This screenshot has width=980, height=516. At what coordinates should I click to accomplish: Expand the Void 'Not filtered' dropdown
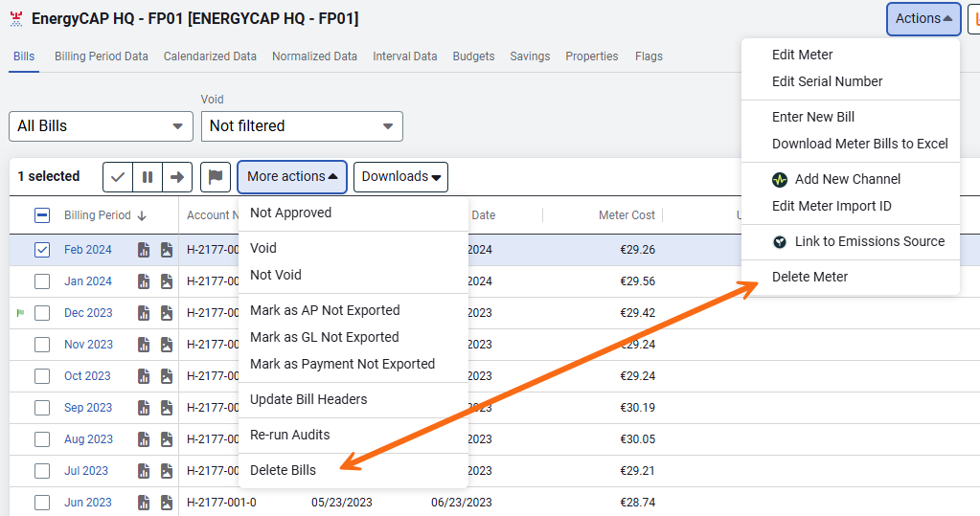301,125
